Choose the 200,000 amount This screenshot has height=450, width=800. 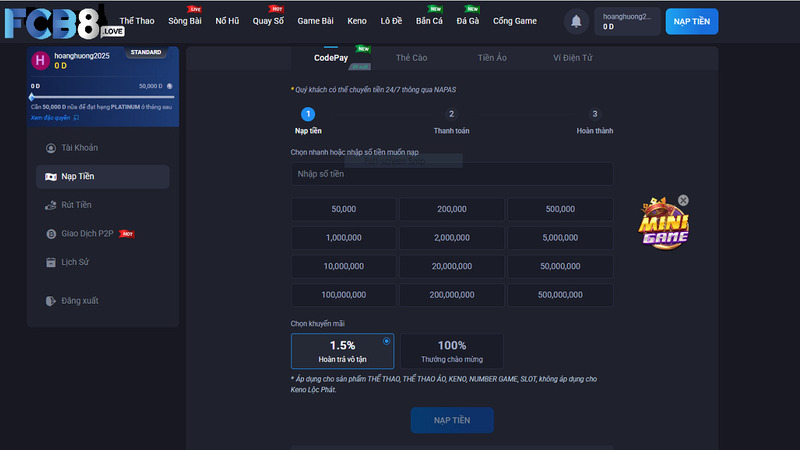point(452,209)
